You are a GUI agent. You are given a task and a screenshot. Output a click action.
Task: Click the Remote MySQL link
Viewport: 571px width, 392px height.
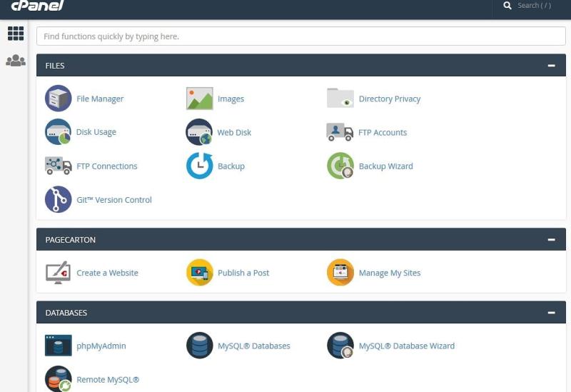tap(108, 380)
